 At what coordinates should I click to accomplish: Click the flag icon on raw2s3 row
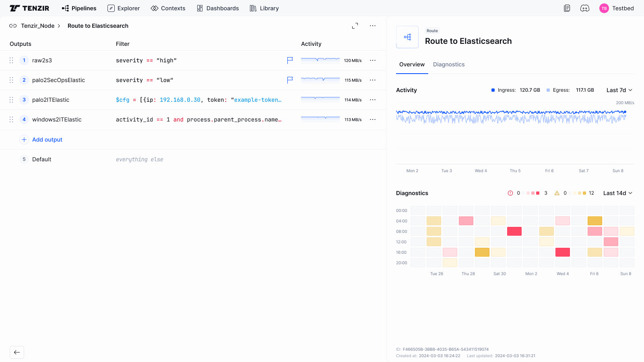[x=290, y=60]
